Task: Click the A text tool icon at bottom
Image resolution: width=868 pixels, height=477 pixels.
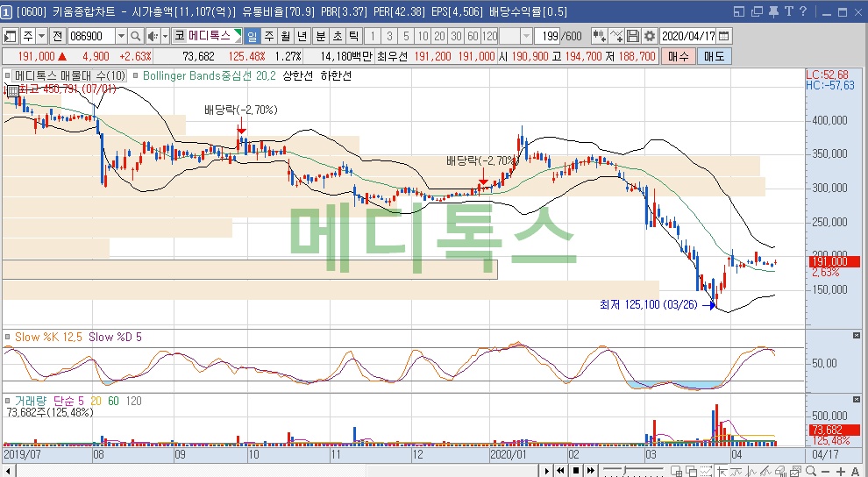Action: click(855, 472)
